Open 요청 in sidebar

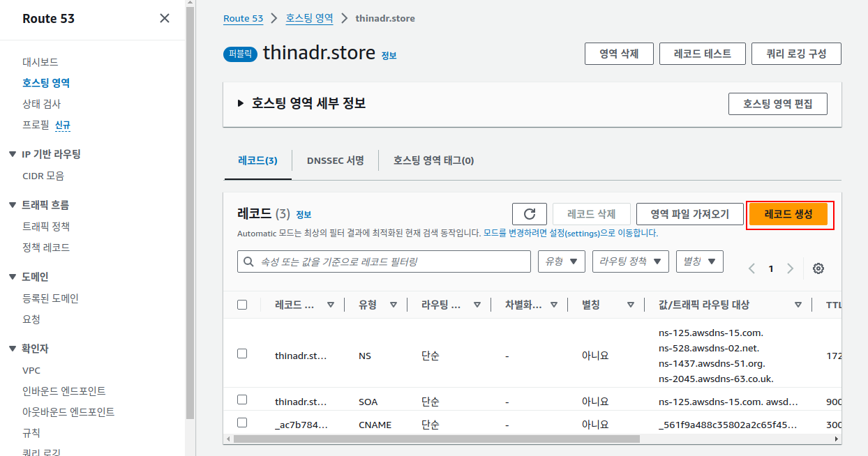31,319
